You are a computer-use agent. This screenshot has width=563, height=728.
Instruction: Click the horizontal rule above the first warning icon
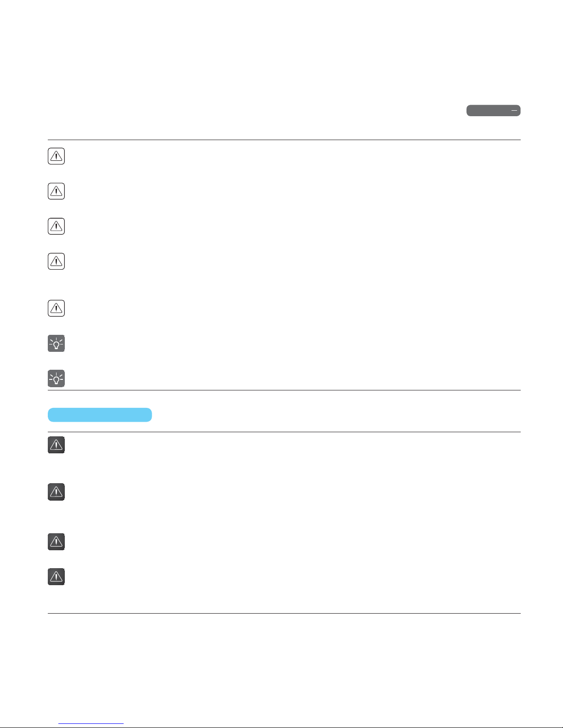[x=284, y=140]
